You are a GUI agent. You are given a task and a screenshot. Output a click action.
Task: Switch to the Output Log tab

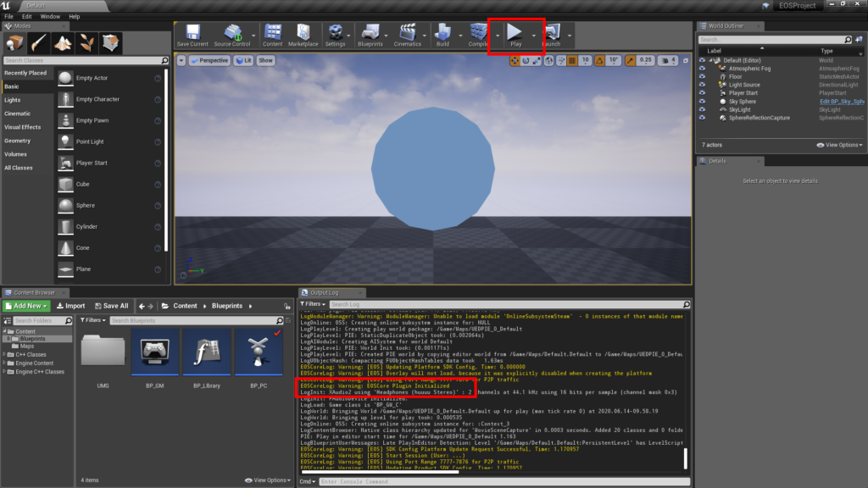331,292
